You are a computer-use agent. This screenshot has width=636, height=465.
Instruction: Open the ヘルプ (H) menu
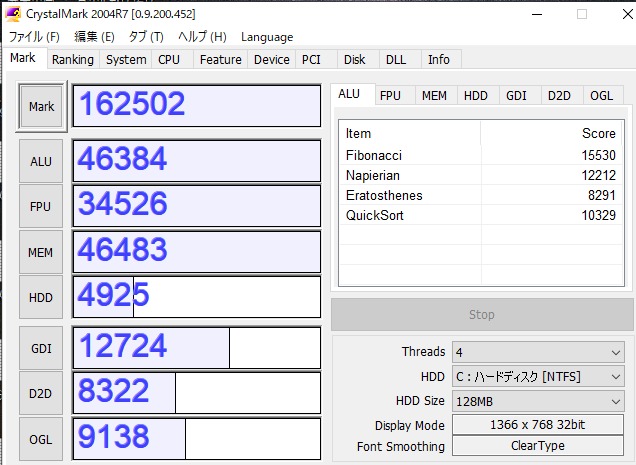202,37
